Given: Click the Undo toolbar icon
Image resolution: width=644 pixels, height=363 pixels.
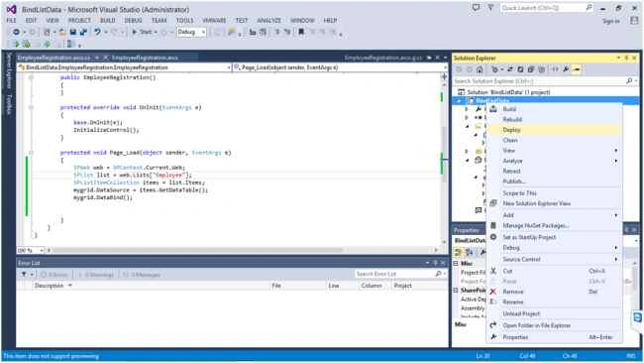Looking at the screenshot, I should 97,32.
